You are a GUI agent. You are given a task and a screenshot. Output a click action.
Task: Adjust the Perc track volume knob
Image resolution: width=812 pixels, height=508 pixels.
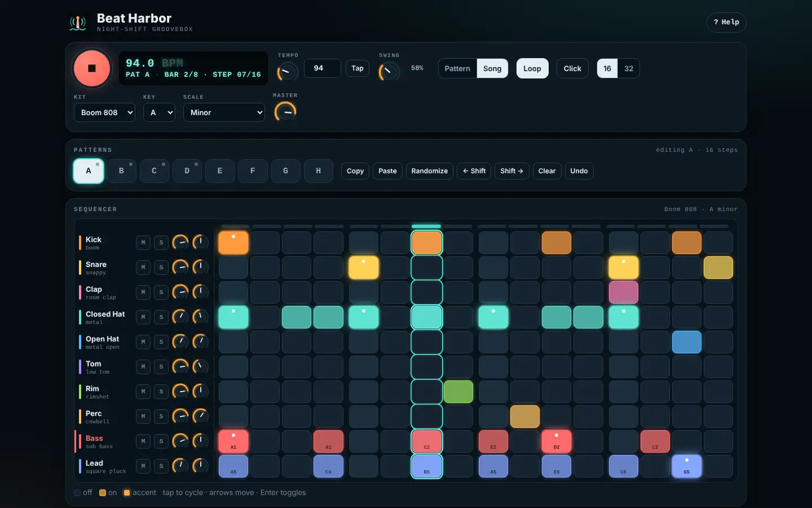[180, 417]
